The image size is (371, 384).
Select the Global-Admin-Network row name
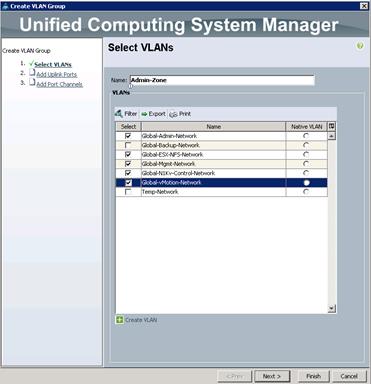point(169,136)
